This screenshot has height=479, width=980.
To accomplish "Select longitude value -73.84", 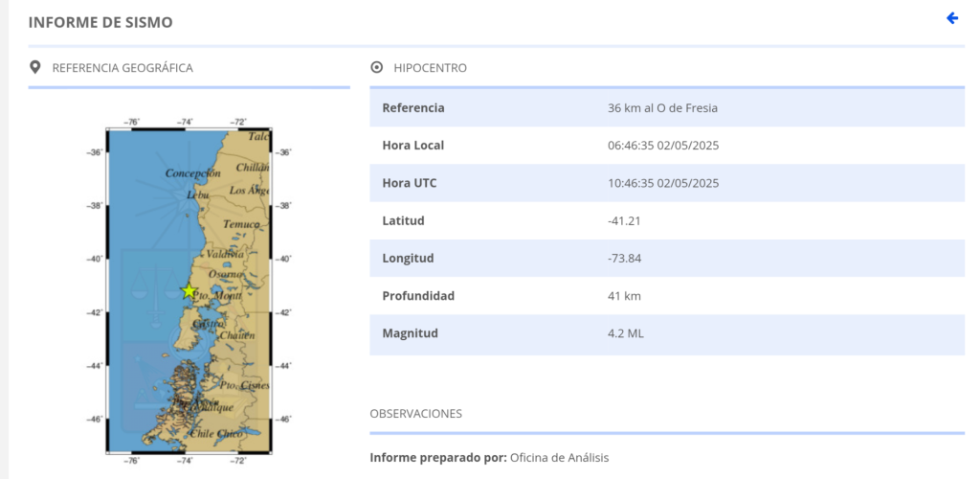I will coord(624,259).
